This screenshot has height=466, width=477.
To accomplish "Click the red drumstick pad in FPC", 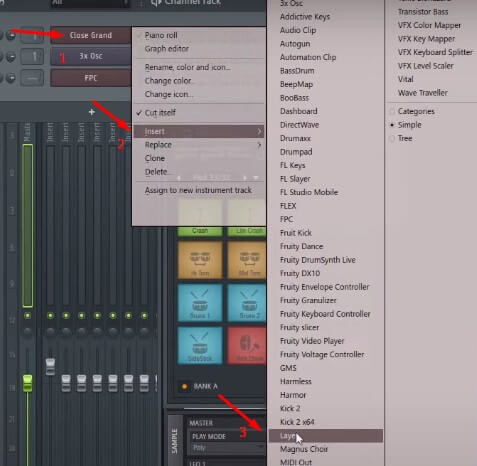I will [247, 345].
